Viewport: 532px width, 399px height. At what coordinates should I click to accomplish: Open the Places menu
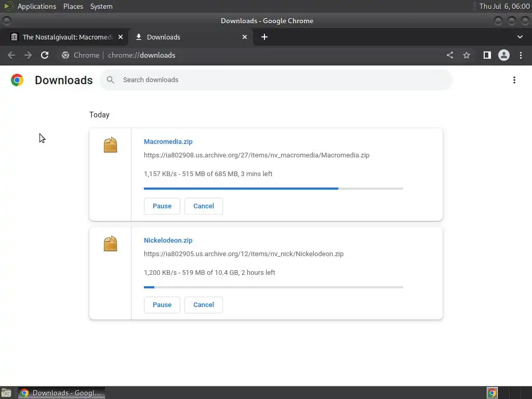[73, 6]
